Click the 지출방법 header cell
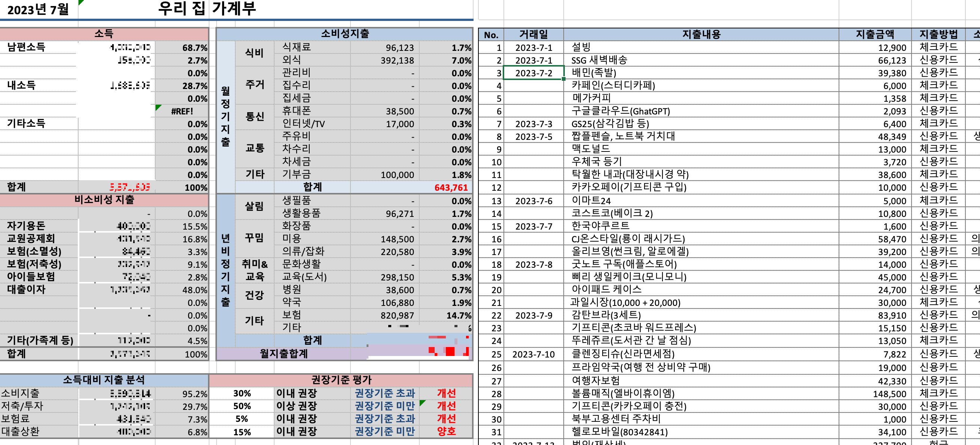The height and width of the screenshot is (445, 980). [938, 34]
